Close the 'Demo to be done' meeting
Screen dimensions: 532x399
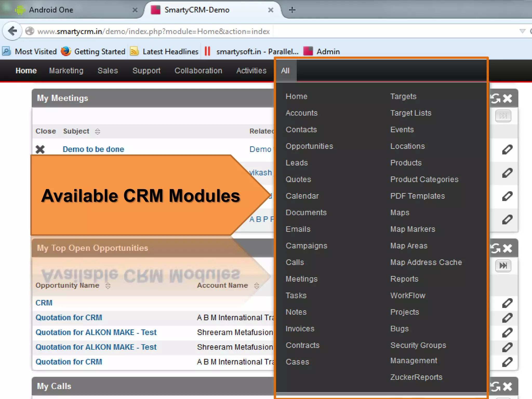40,149
